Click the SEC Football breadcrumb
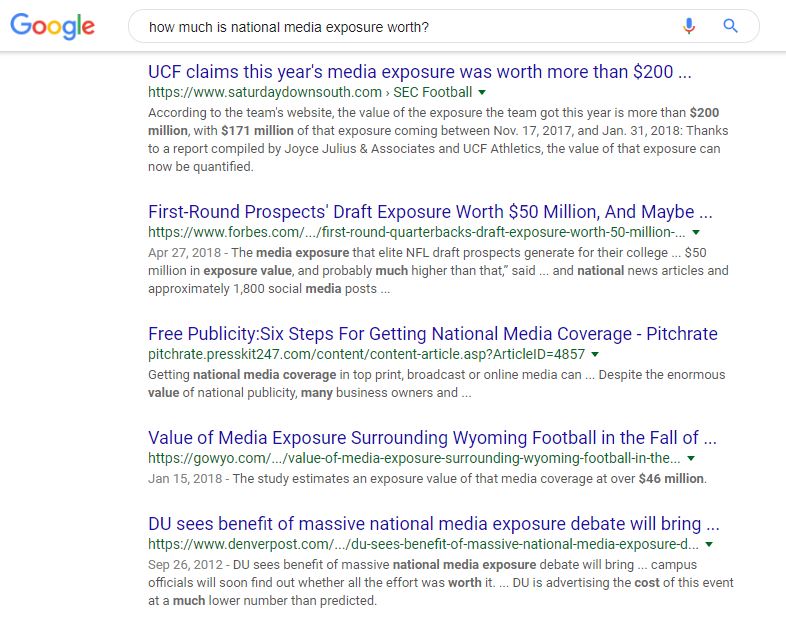The width and height of the screenshot is (786, 617). pyautogui.click(x=434, y=92)
